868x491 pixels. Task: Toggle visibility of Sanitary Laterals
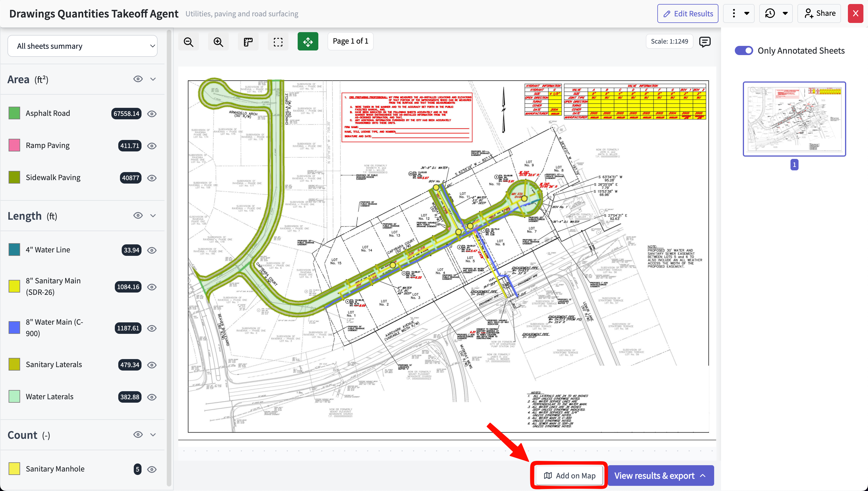point(152,365)
